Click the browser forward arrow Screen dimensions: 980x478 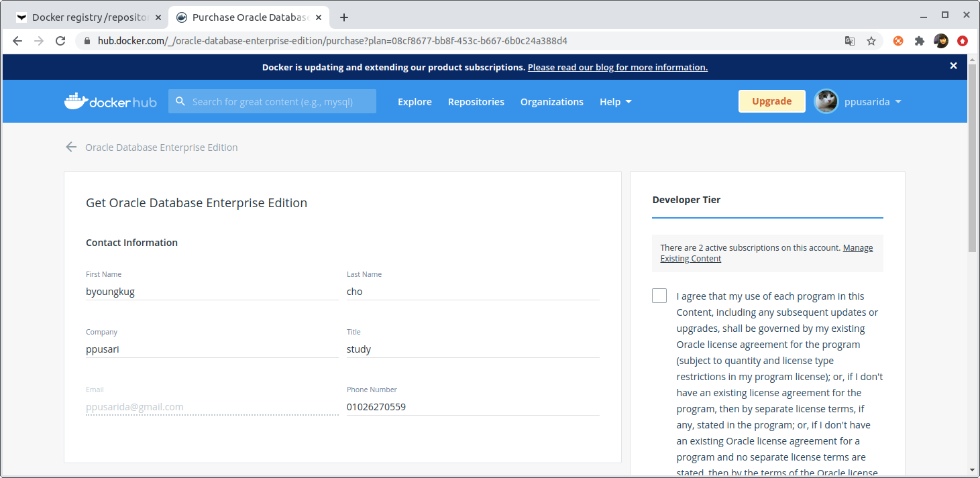click(39, 41)
